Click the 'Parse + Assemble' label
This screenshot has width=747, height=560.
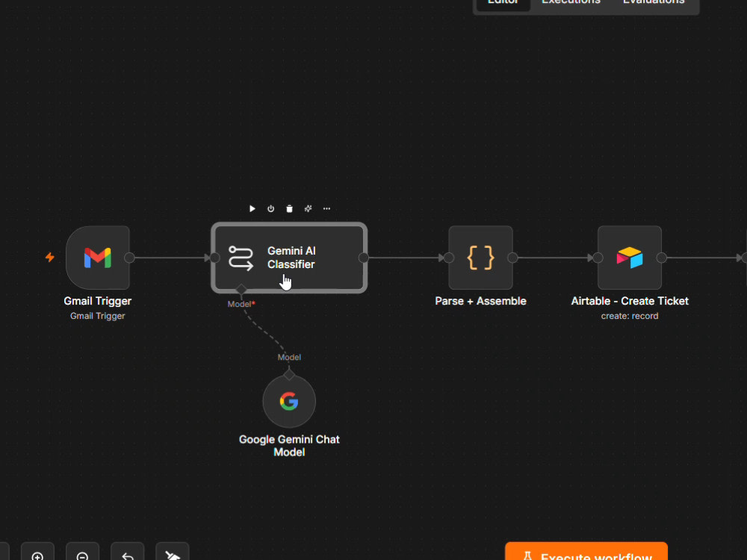tap(480, 301)
